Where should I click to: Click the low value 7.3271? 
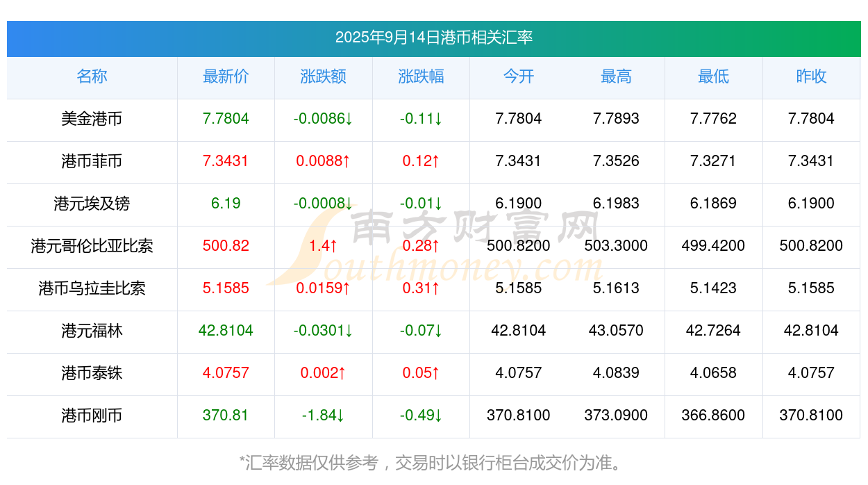click(x=714, y=161)
